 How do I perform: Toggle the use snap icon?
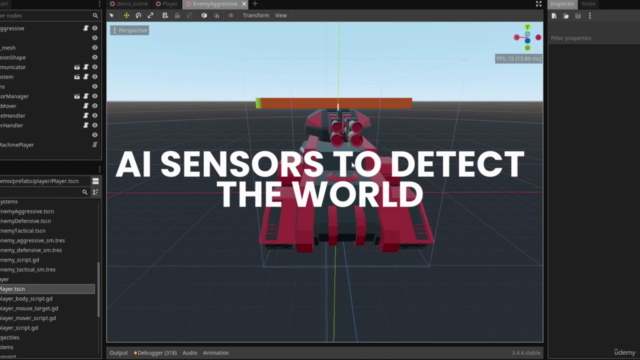[217, 16]
